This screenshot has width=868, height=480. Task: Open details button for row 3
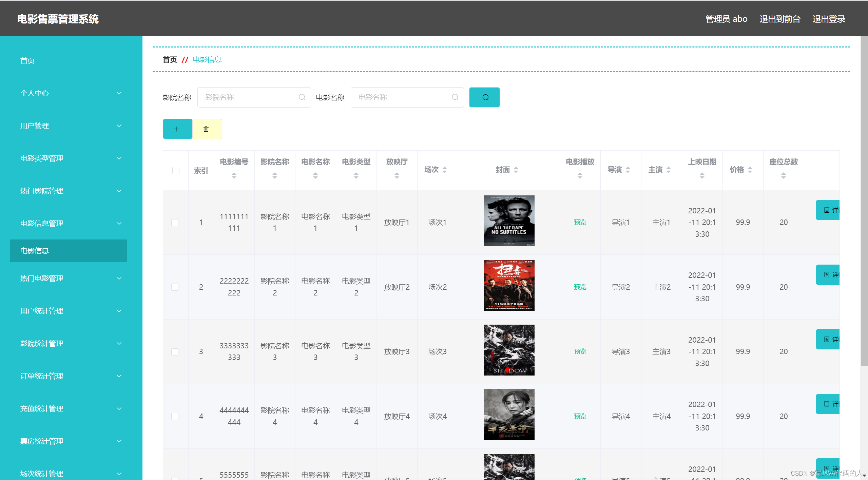point(828,339)
